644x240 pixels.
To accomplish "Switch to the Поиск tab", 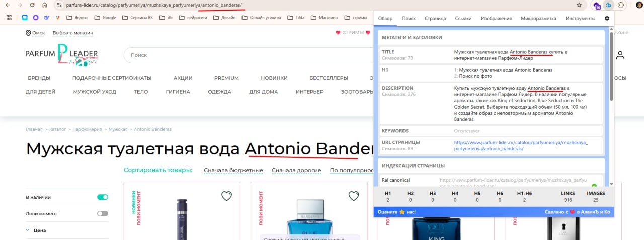I will (x=409, y=18).
